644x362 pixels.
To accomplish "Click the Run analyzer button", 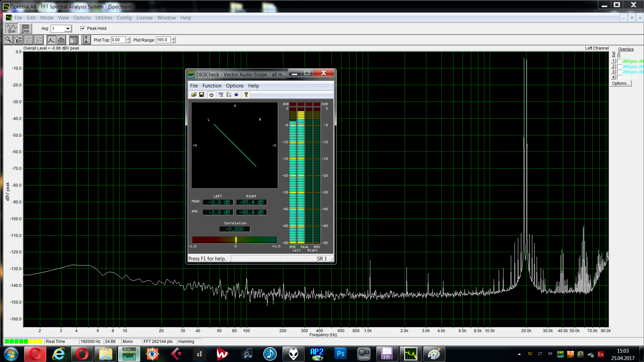I will pos(12,28).
